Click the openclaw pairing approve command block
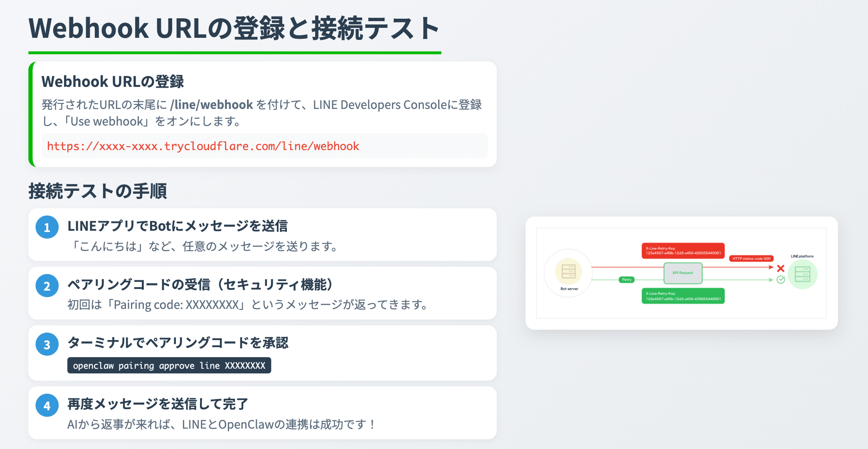This screenshot has height=449, width=868. [169, 365]
